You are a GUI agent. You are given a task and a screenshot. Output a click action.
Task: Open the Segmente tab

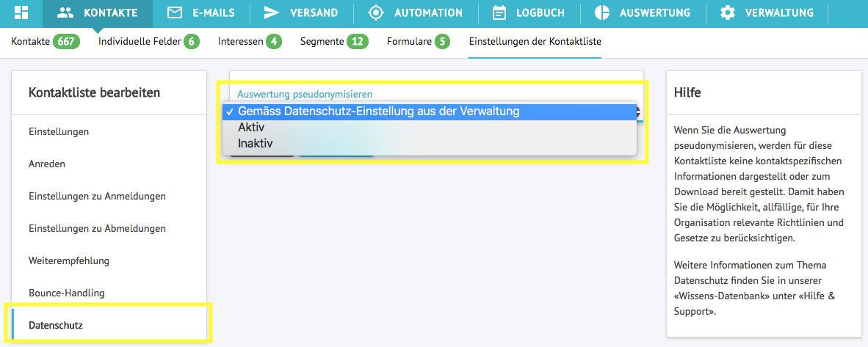[x=322, y=42]
